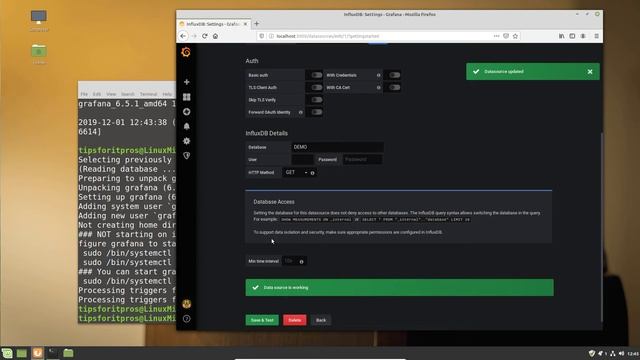Open the Firefox hamburger menu
Screen dimensions: 640x360
pos(596,36)
